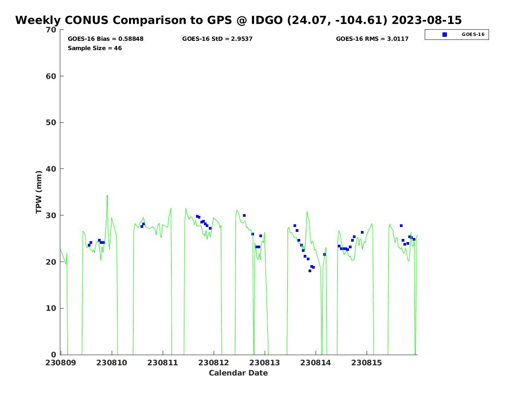The width and height of the screenshot is (532, 399).
Task: Click the 70 tick label on y-axis
Action: [51, 30]
